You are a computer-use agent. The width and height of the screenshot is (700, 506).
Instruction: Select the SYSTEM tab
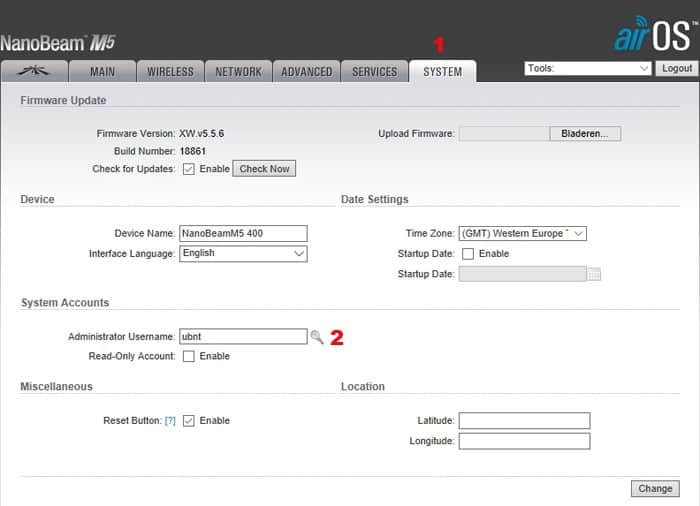[x=442, y=71]
